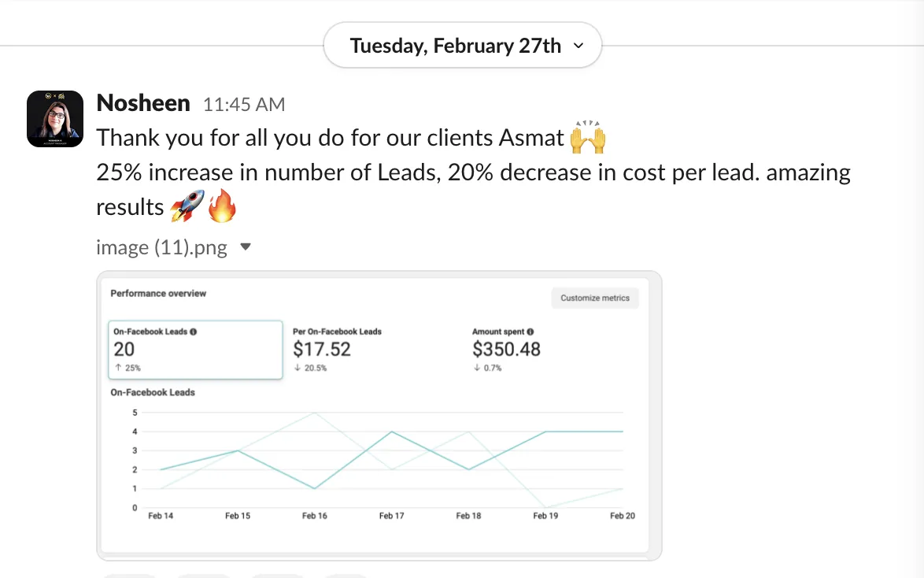Open the performance overview image attachment
The height and width of the screenshot is (578, 924).
379,415
